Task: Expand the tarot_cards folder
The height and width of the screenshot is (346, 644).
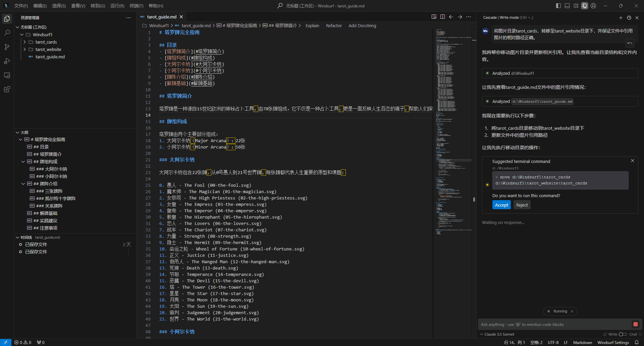Action: pos(46,42)
